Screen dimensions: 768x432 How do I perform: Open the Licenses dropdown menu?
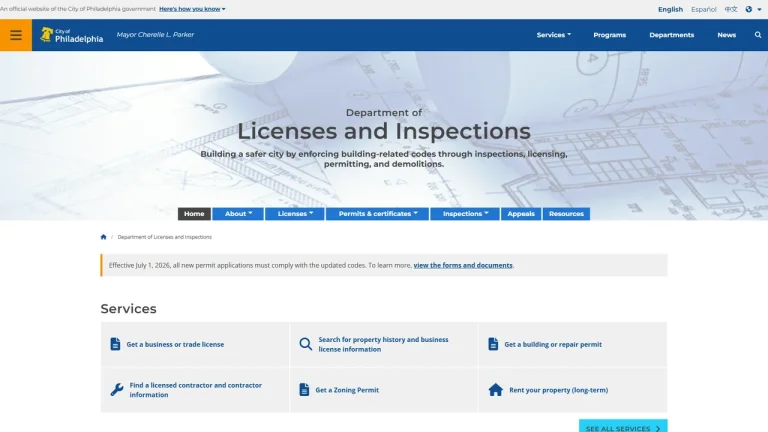295,214
